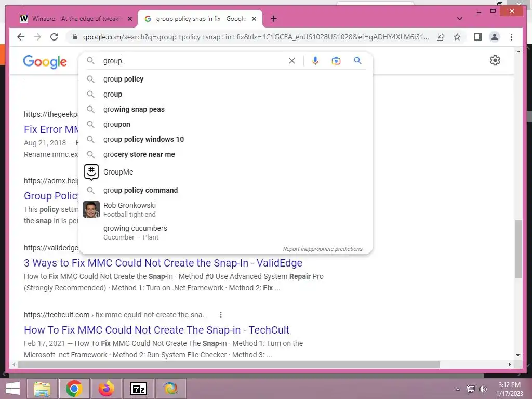Open Chrome's three-dot menu
532x399 pixels.
coord(511,37)
